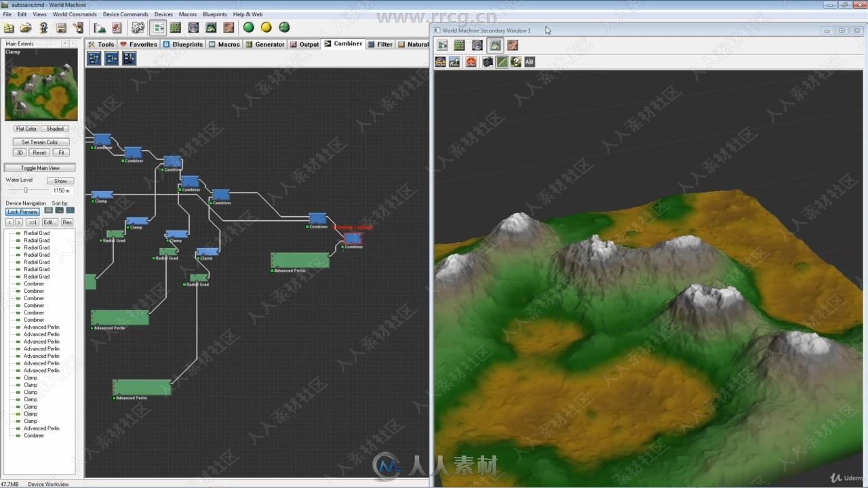Save the world with the floppy icon
868x488 pixels.
pyautogui.click(x=61, y=28)
